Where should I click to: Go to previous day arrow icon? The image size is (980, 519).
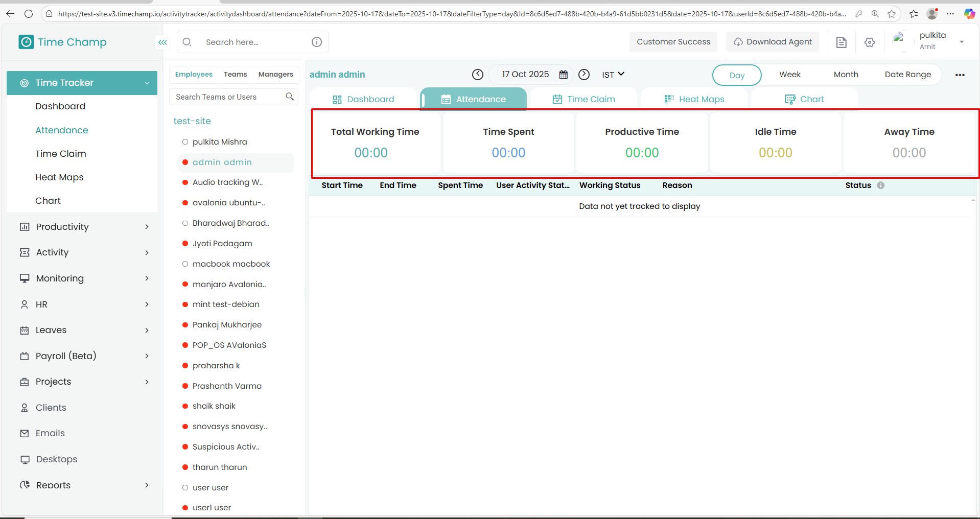pyautogui.click(x=477, y=75)
